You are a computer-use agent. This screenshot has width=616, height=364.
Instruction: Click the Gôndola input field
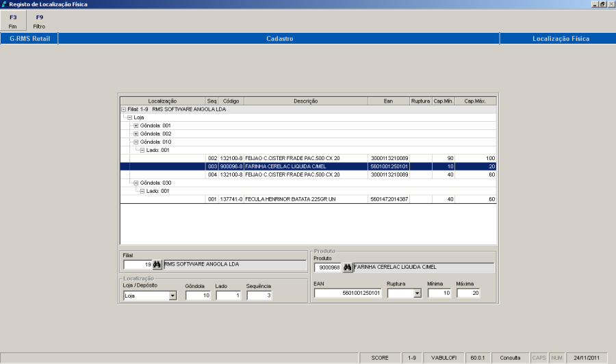(198, 296)
